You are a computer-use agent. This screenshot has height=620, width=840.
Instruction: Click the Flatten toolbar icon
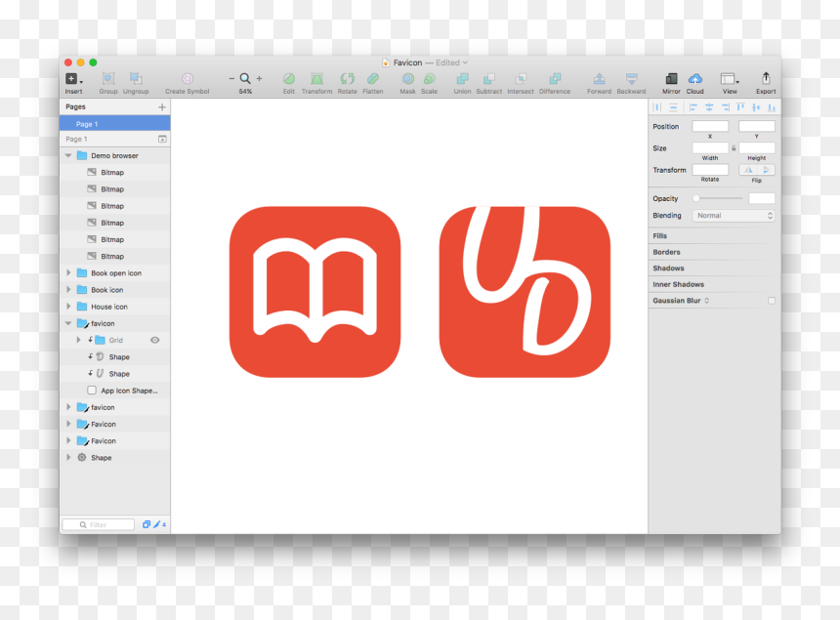[373, 79]
